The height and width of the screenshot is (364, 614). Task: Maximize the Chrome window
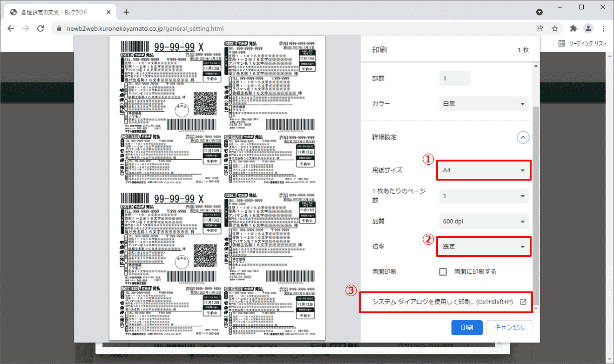click(x=581, y=7)
